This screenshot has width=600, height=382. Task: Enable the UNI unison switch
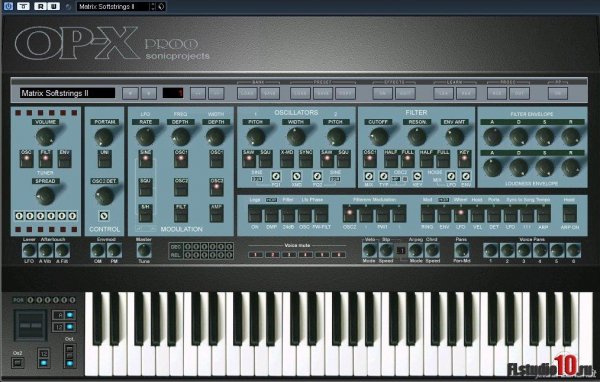(x=104, y=159)
